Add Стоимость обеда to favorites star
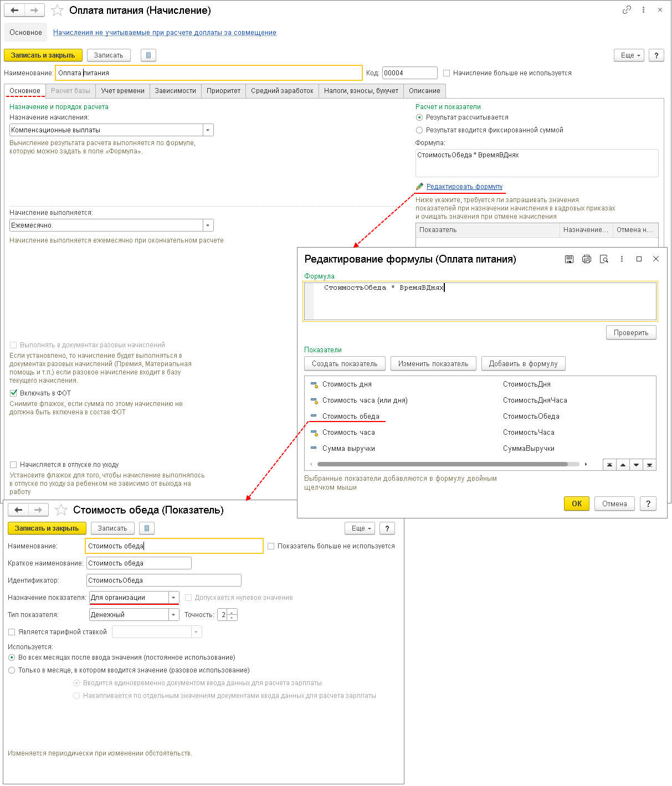This screenshot has height=786, width=672. click(x=61, y=510)
